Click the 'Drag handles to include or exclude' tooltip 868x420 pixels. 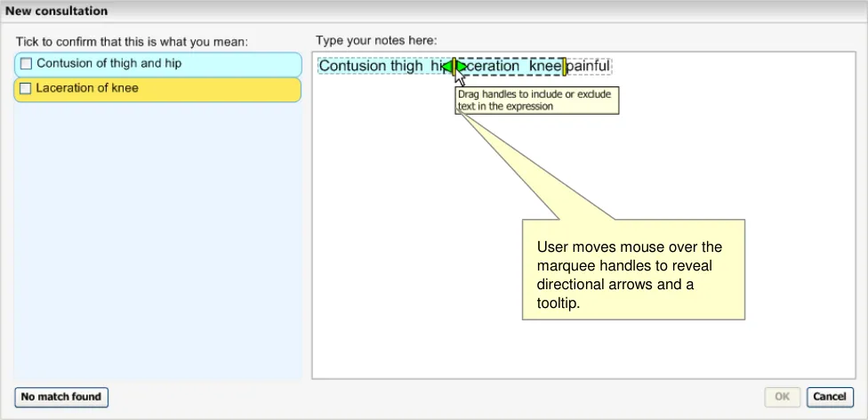pos(536,100)
